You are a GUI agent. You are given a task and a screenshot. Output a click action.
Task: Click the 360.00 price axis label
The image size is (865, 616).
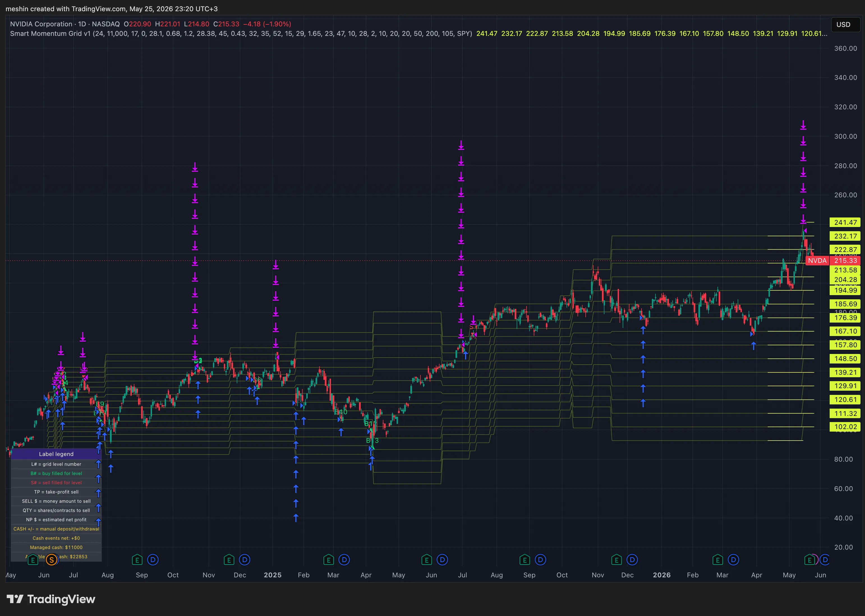click(x=845, y=48)
